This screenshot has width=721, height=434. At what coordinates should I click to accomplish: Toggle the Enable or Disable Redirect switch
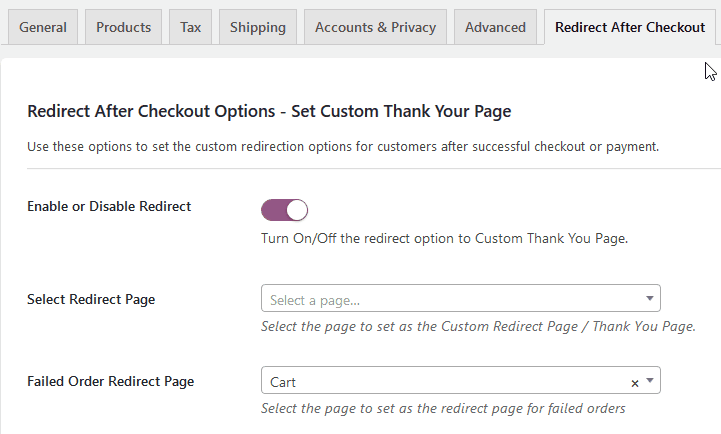coord(284,210)
